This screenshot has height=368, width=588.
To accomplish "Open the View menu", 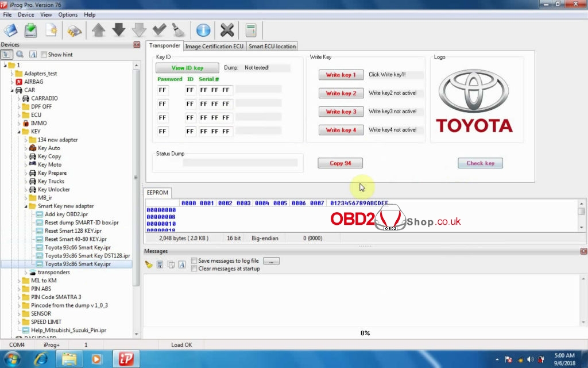I will 46,14.
